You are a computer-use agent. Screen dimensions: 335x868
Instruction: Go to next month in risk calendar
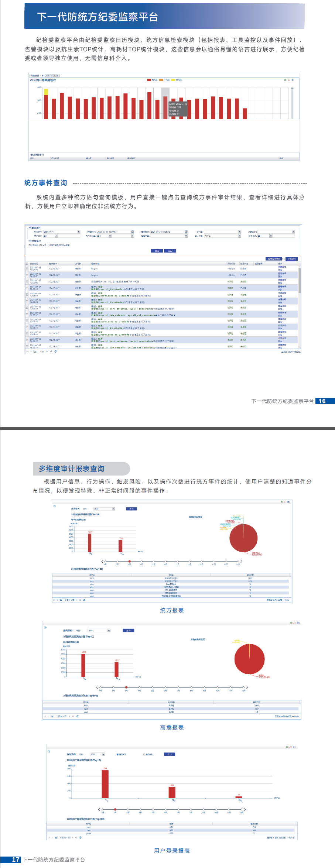pyautogui.click(x=58, y=76)
